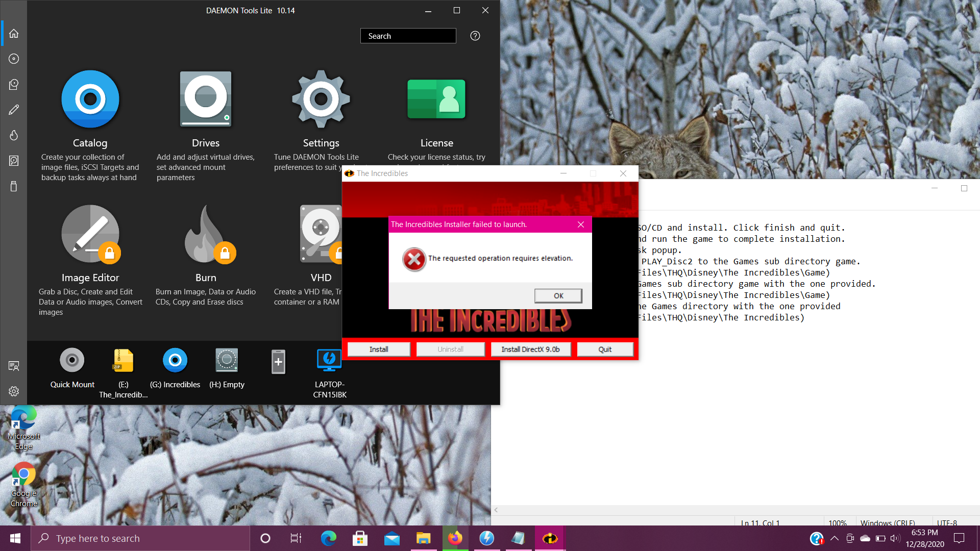Screen dimensions: 980x551
Task: Click Install in The Incredibles launcher
Action: (379, 349)
